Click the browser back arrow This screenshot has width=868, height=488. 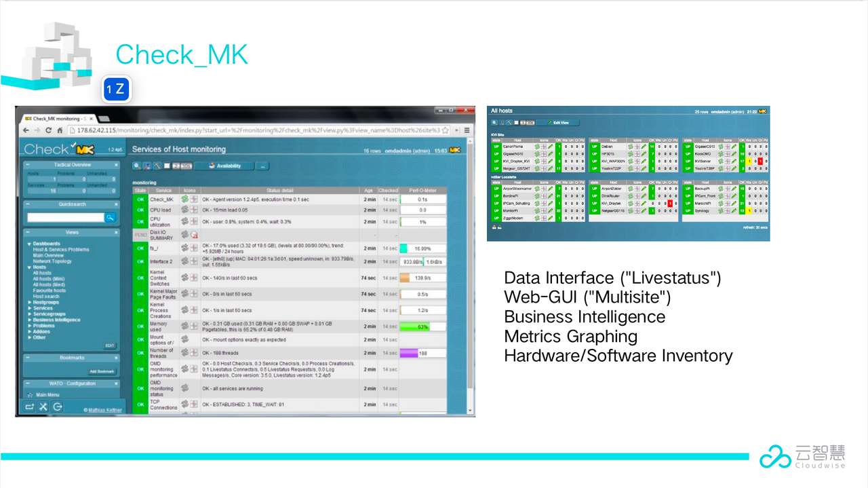[26, 130]
